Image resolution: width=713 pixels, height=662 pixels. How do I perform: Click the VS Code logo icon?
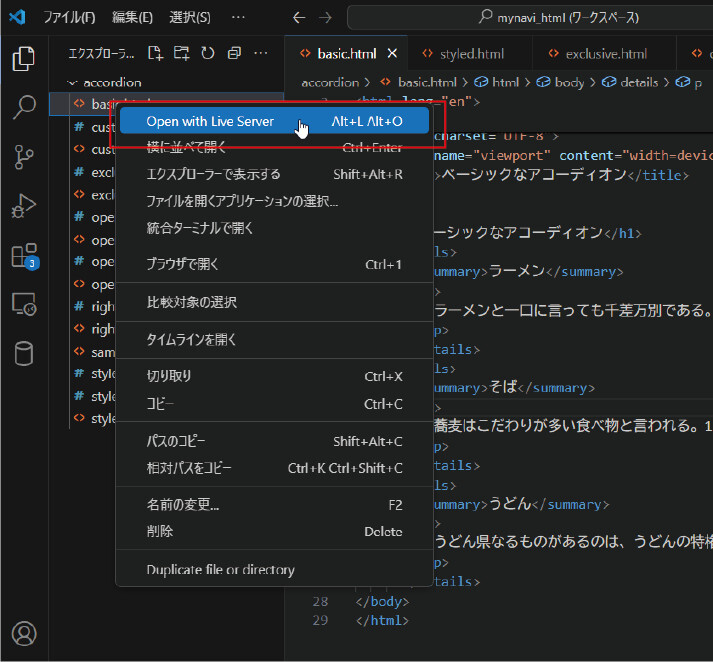coord(17,17)
